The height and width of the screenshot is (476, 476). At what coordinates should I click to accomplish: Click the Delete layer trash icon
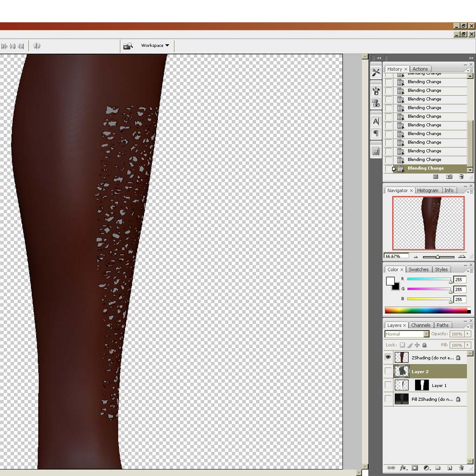coord(461,468)
